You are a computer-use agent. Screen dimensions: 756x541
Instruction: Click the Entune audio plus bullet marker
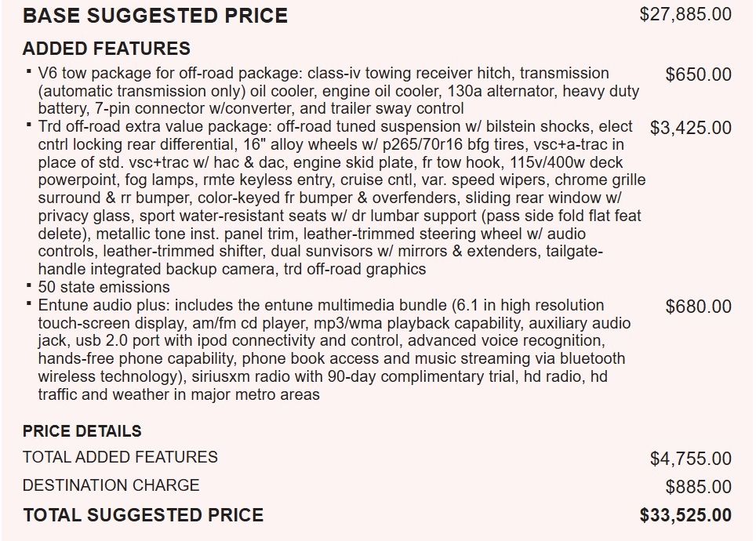point(29,303)
